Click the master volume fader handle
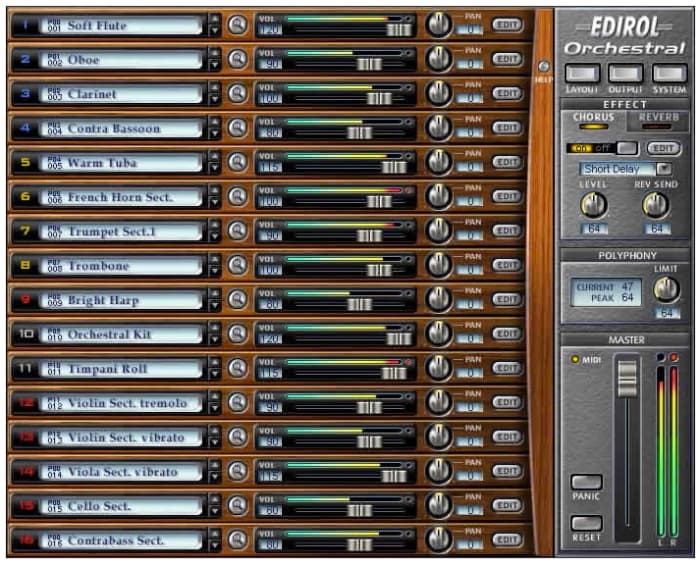 click(627, 379)
